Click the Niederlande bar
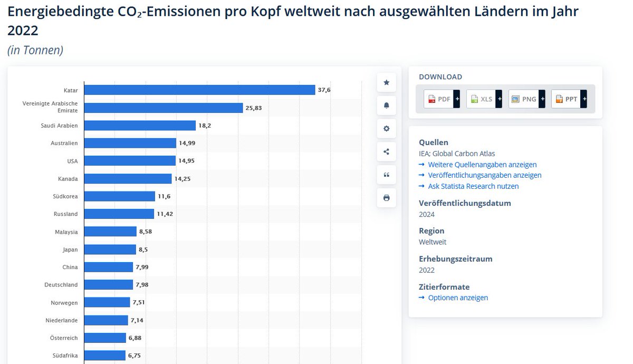 (x=106, y=320)
